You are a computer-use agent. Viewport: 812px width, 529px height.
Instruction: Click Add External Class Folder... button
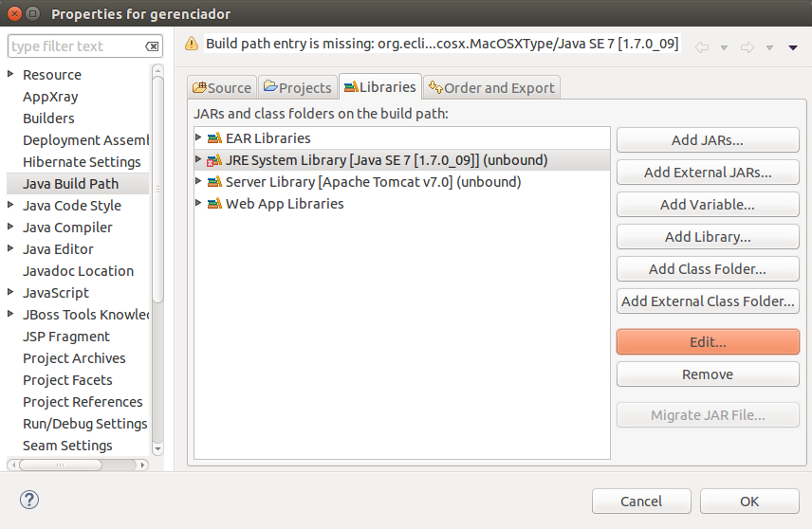pos(708,301)
